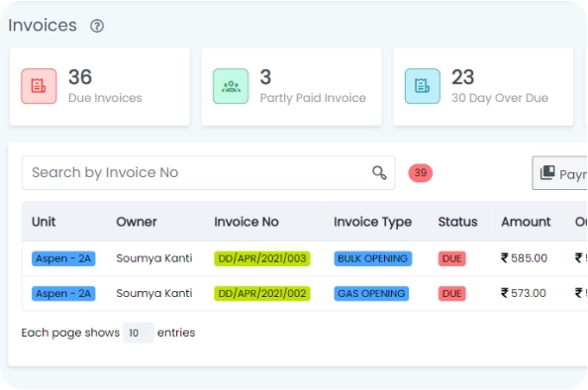Click the blue 30 Day Over Due icon
Screen dimensions: 588x390
click(x=423, y=86)
